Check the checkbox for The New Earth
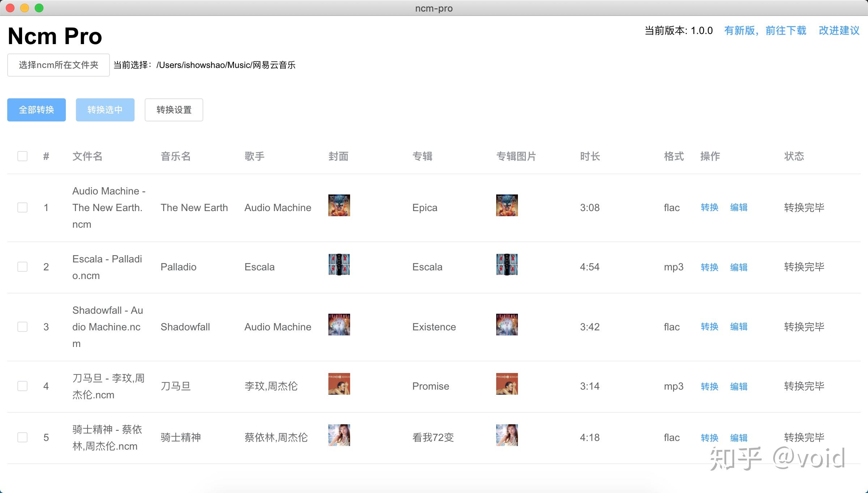Image resolution: width=868 pixels, height=493 pixels. coord(22,207)
